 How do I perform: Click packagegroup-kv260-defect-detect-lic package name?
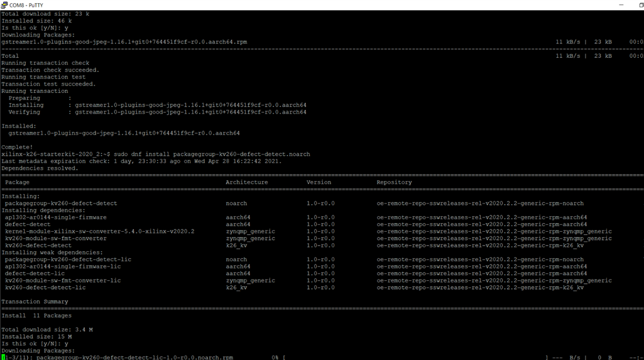pyautogui.click(x=68, y=259)
